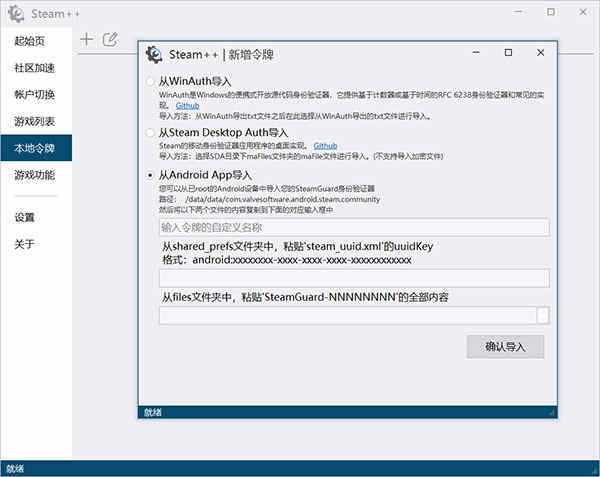
Task: Click the SteamGuard-NNNNNNNN instruction text
Action: [305, 297]
